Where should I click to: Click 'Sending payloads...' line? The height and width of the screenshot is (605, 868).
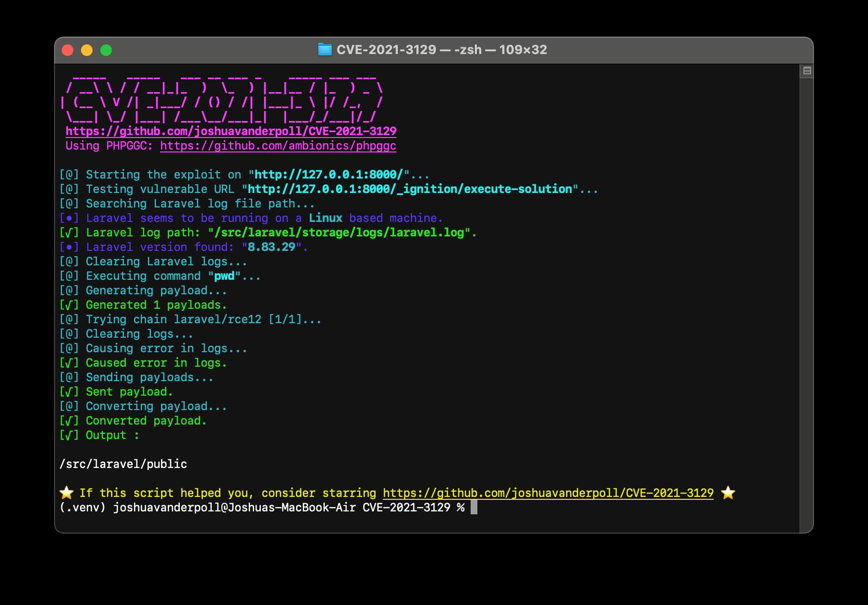coord(136,377)
